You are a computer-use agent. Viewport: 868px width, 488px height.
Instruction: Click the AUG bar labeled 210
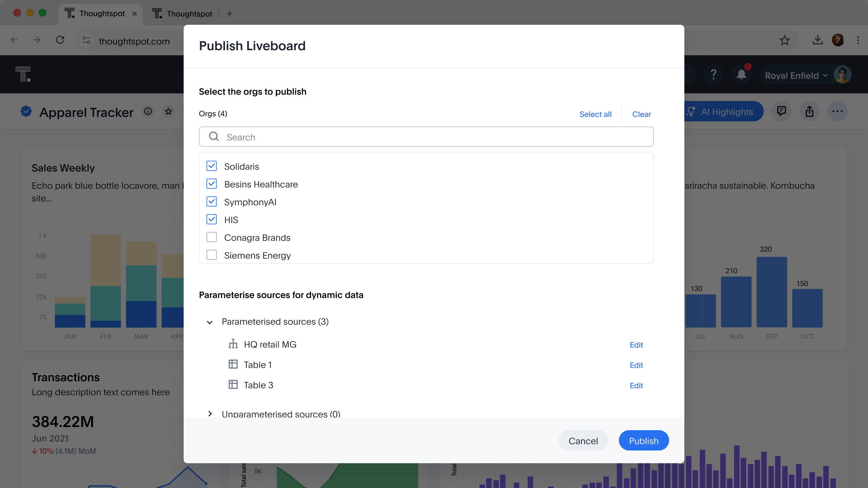736,302
